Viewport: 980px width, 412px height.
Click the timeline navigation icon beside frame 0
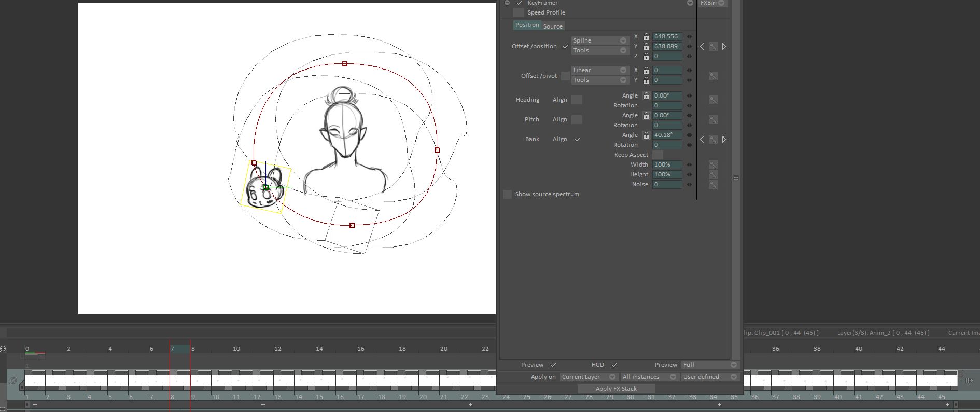[3, 349]
